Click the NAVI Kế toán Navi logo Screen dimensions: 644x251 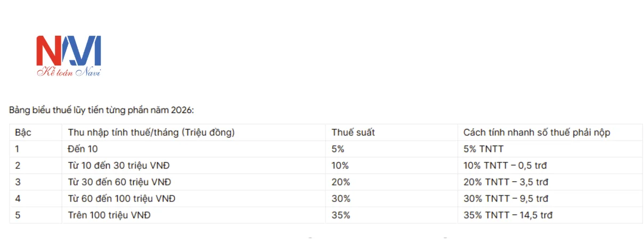[x=69, y=55]
